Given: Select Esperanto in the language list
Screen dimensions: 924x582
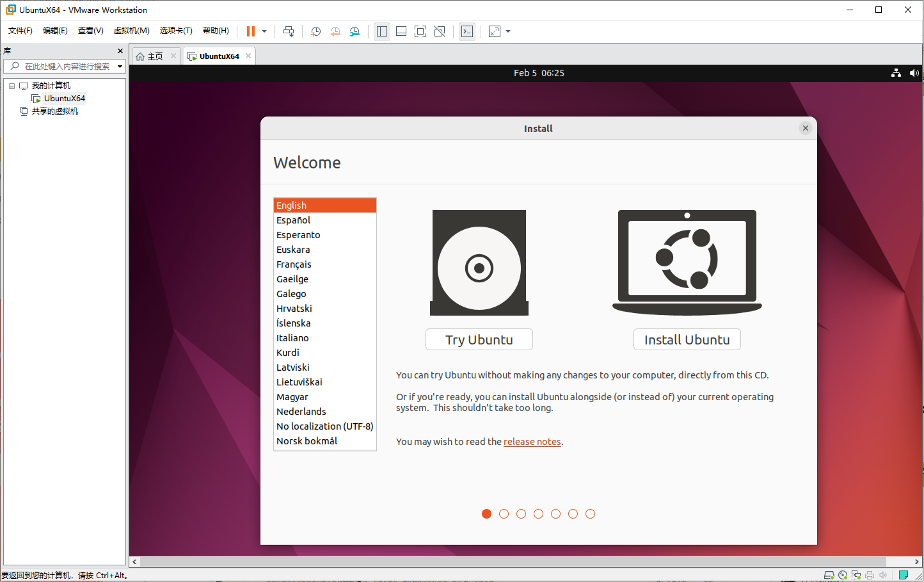Looking at the screenshot, I should [x=325, y=235].
